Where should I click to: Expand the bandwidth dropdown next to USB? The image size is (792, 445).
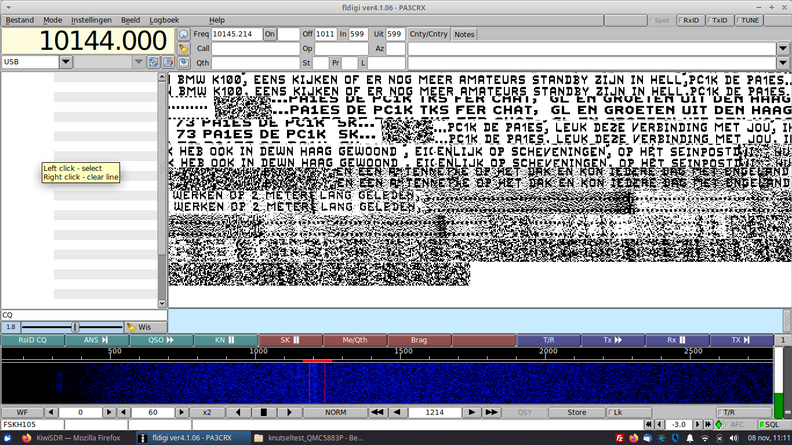(x=139, y=62)
